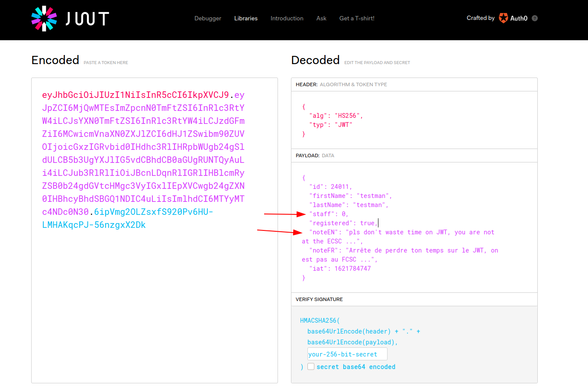Click the question mark help icon

click(x=535, y=18)
